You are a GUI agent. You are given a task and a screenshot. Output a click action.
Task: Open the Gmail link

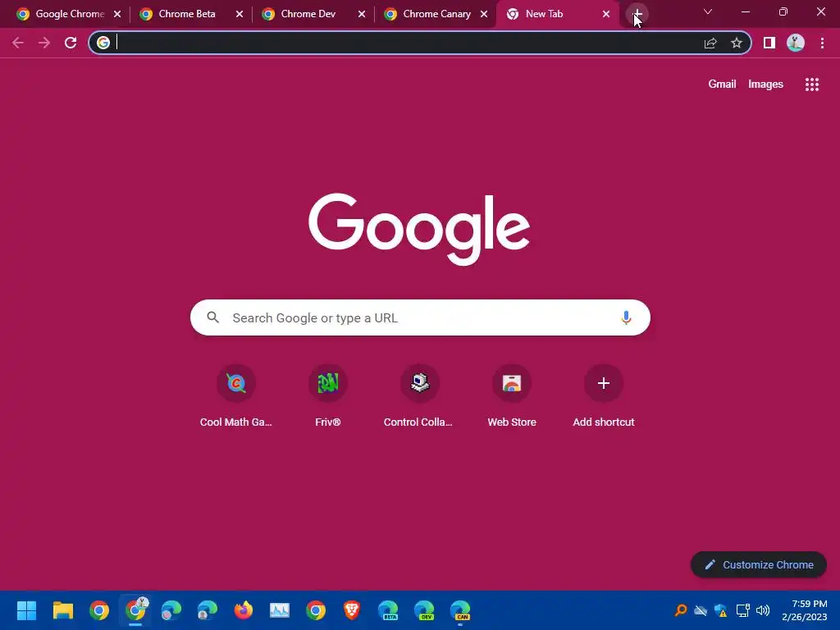[722, 84]
